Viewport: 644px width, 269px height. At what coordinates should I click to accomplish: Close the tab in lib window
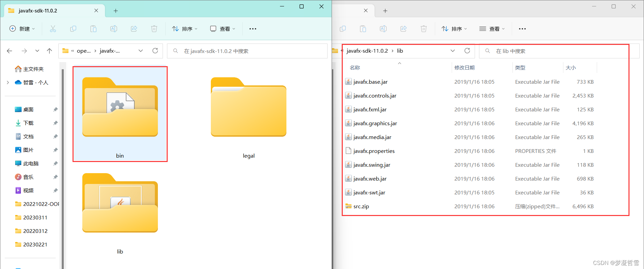tap(366, 10)
